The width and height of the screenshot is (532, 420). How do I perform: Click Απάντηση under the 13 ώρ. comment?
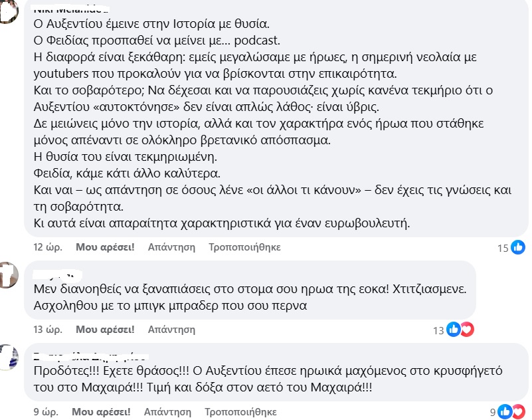point(171,330)
